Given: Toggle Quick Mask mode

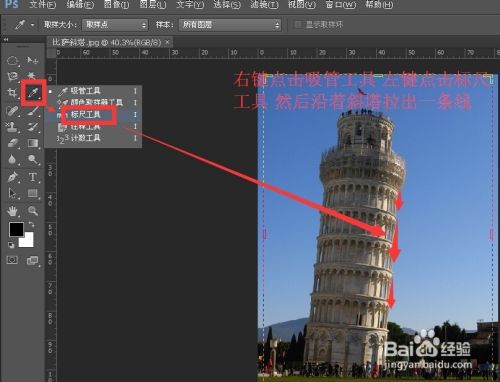Looking at the screenshot, I should (x=13, y=260).
